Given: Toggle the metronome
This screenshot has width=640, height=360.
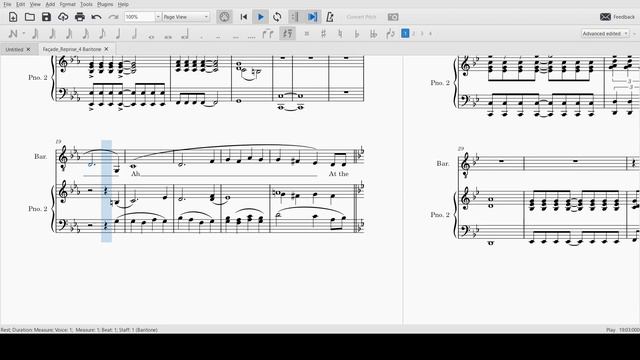Looking at the screenshot, I should point(330,17).
